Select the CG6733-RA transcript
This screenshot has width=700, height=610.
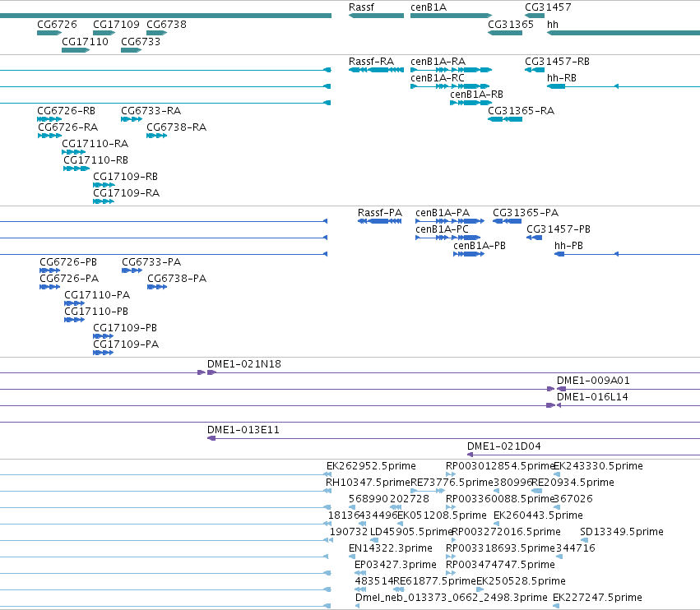(132, 119)
